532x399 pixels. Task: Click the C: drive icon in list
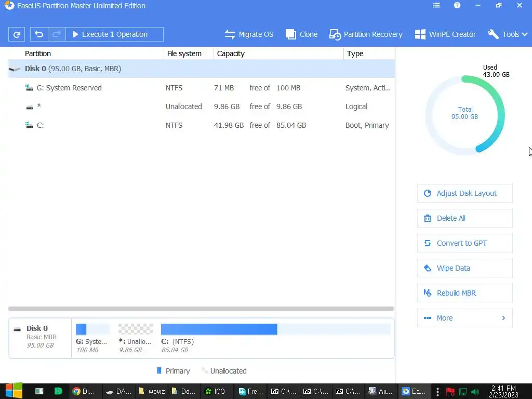click(29, 125)
